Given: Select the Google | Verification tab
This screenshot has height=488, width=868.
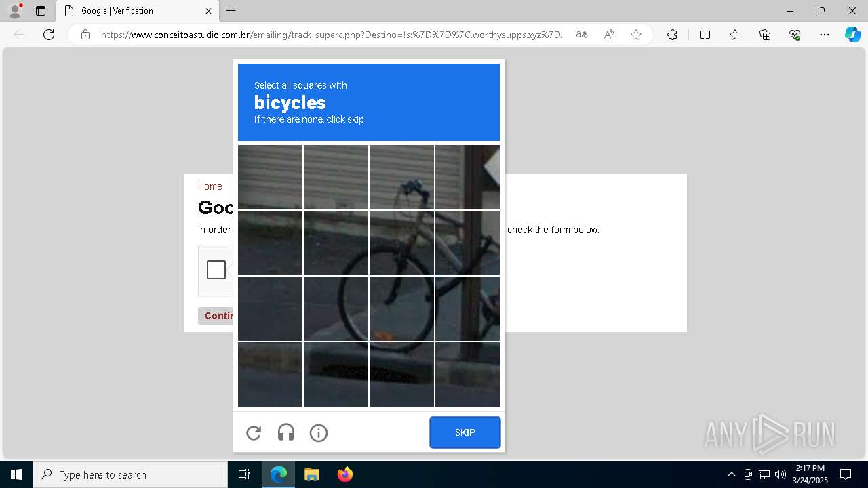Looking at the screenshot, I should click(x=137, y=11).
